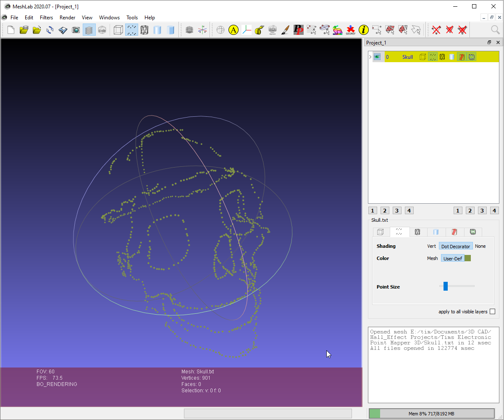Image resolution: width=504 pixels, height=420 pixels.
Task: Activate the Z-painting brush tool
Action: coord(285,30)
